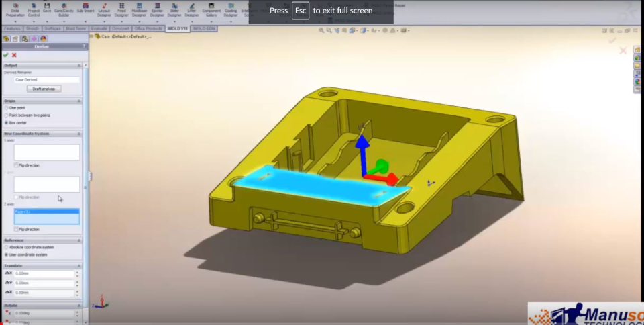Select Face<1> in Z axis box
The image size is (644, 325).
pos(47,212)
